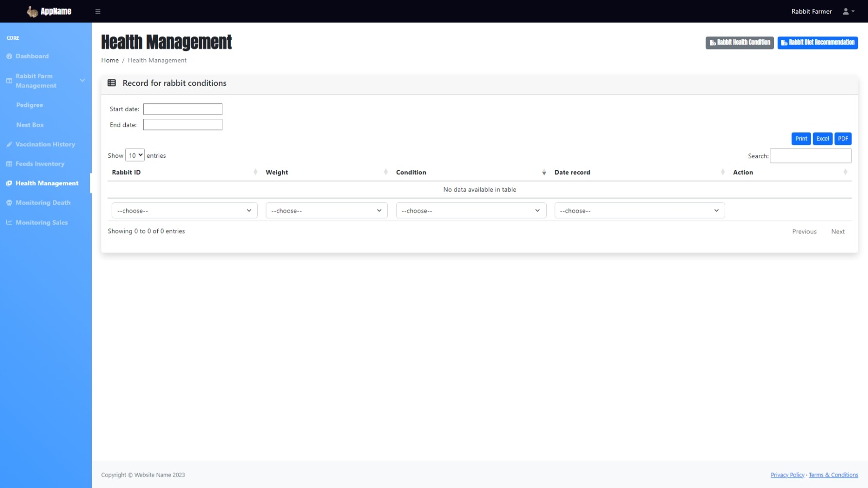Click the hamburger sidebar toggle icon
This screenshot has height=488, width=868.
click(98, 11)
